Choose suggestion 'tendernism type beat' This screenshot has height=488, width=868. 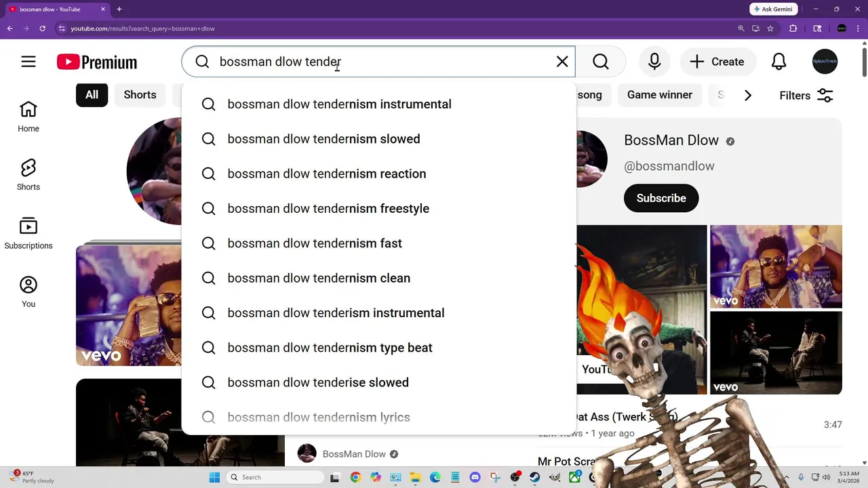click(378, 348)
